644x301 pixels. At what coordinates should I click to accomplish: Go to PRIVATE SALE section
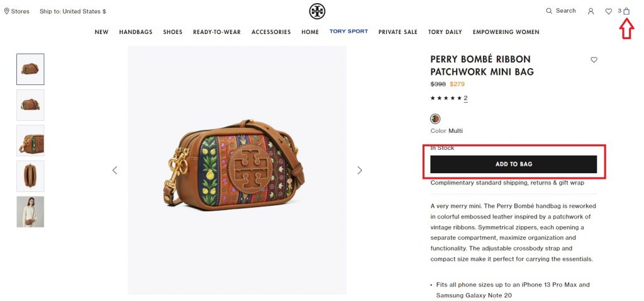coord(398,32)
